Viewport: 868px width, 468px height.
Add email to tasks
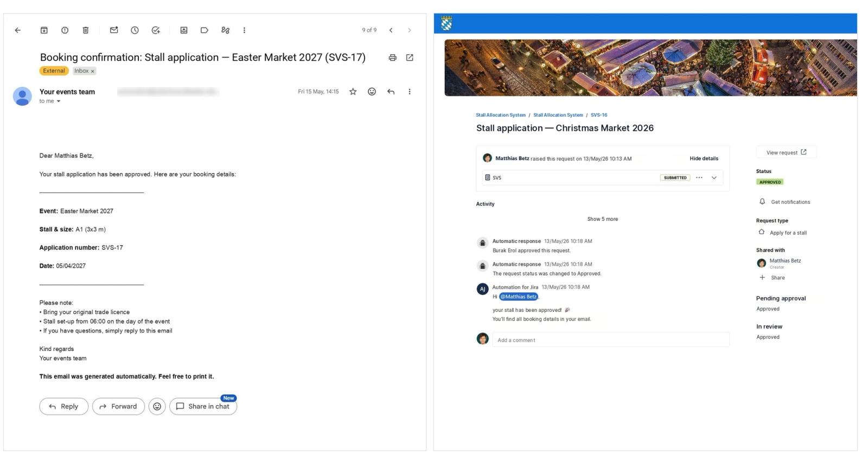click(x=156, y=30)
